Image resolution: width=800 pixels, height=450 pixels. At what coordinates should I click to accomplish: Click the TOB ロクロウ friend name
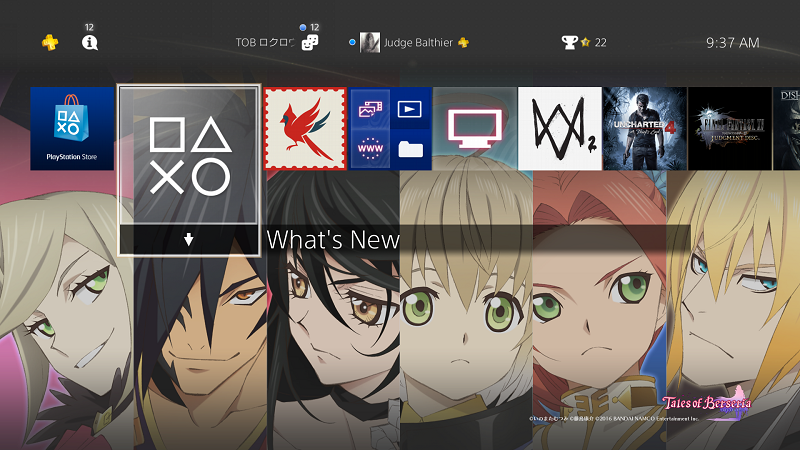[265, 42]
